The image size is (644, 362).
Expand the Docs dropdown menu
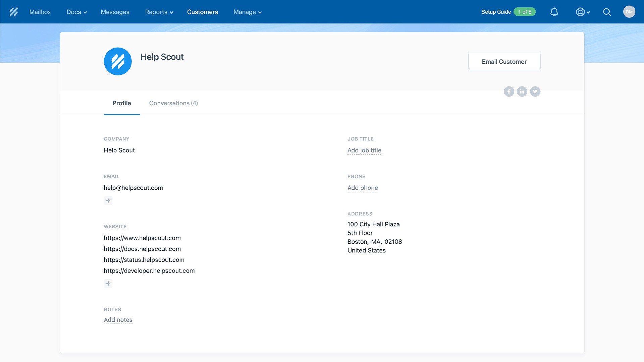point(76,12)
